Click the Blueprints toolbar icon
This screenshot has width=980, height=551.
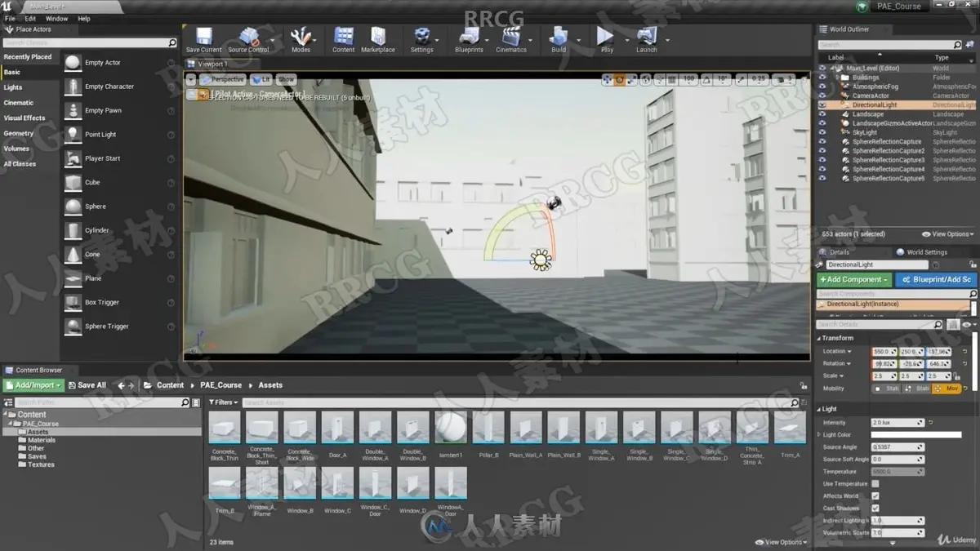469,36
